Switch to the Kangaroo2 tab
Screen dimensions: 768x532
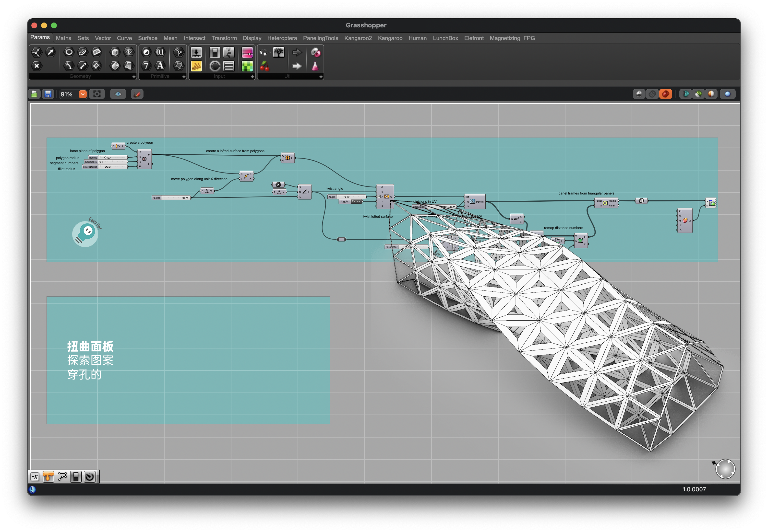tap(358, 38)
